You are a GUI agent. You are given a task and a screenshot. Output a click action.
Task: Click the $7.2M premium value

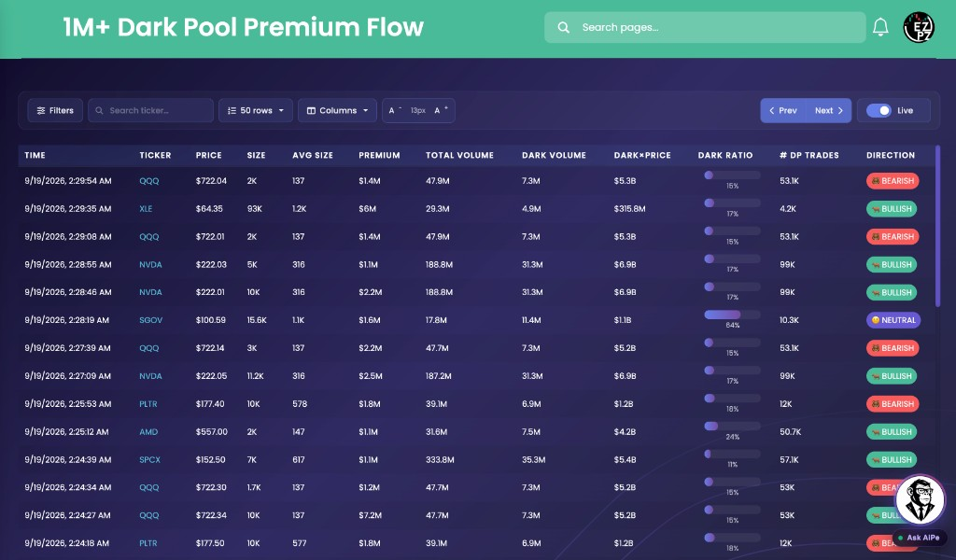[370, 515]
